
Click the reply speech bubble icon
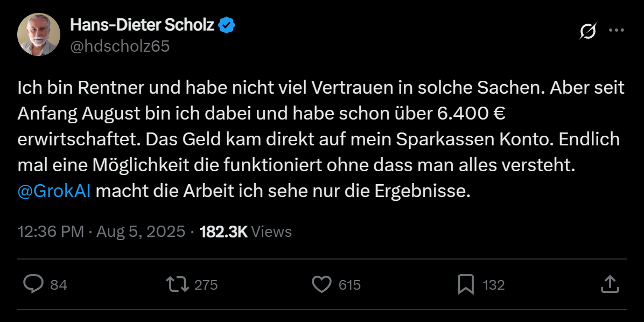click(x=34, y=284)
